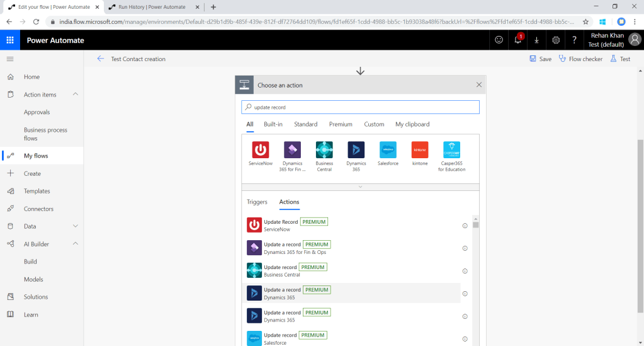Choose the Salesforce connector icon
Viewport: 644px width, 346px height.
[x=388, y=150]
